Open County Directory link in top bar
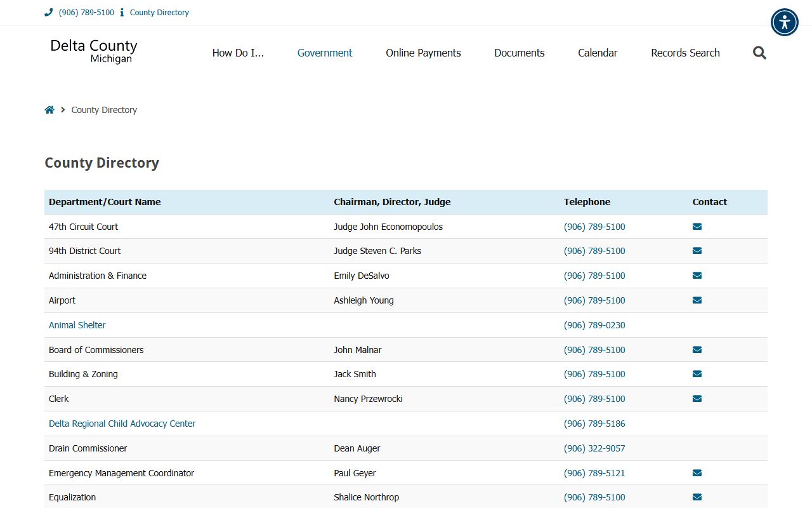The image size is (812, 508). pyautogui.click(x=159, y=12)
